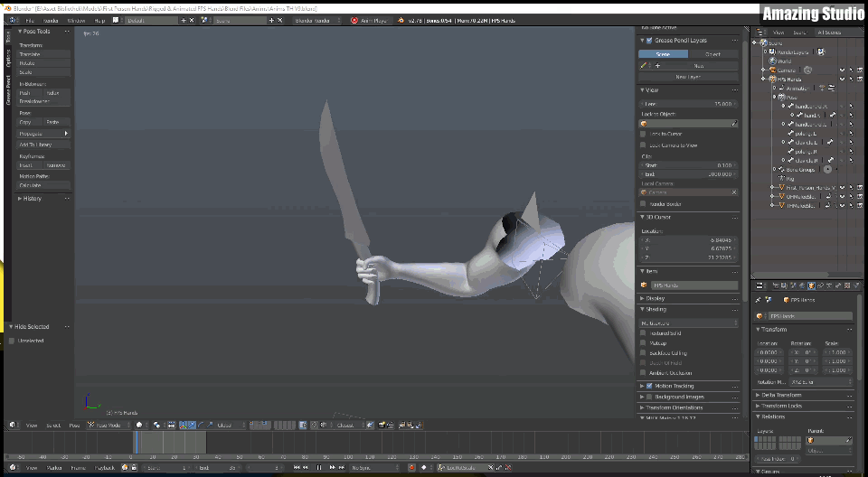Screen dimensions: 868x477
Task: Click the Add To Library button
Action: (43, 145)
